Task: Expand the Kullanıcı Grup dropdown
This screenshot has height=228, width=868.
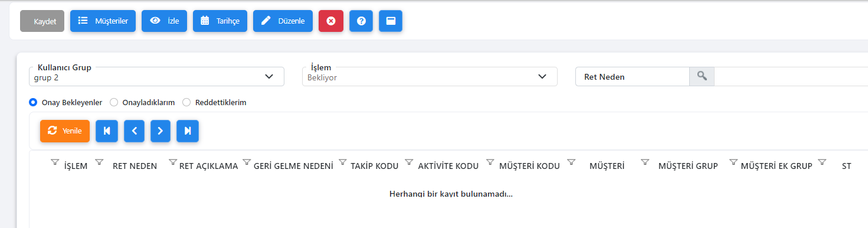Action: coord(156,77)
